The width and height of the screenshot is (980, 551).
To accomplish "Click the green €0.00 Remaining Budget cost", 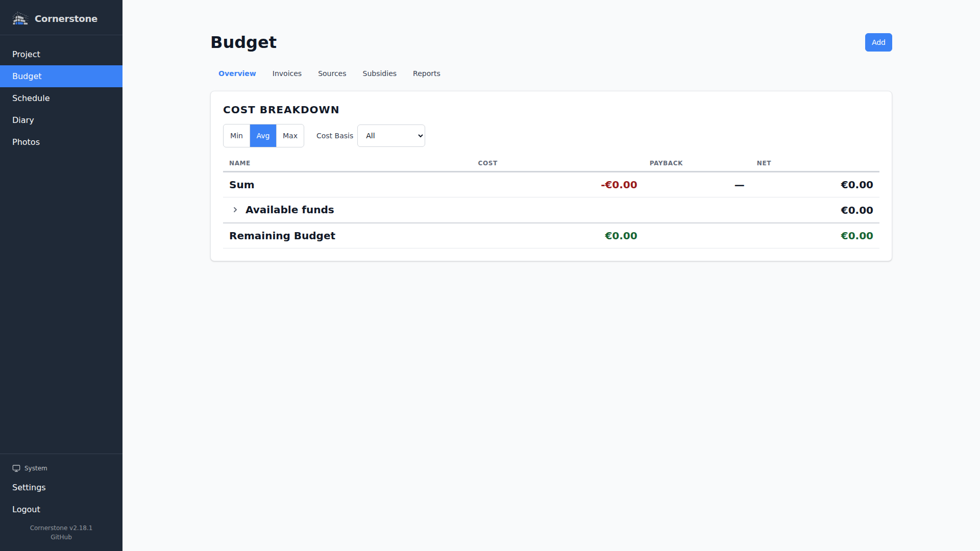I will point(621,236).
